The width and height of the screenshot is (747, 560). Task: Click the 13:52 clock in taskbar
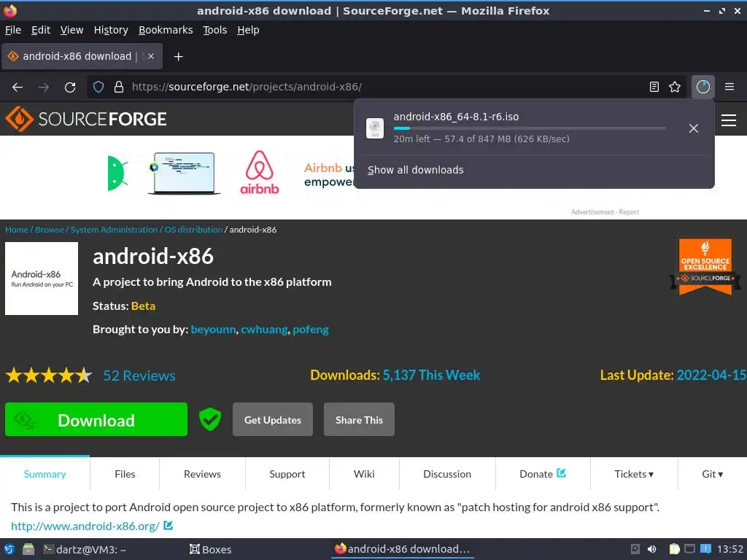click(729, 549)
